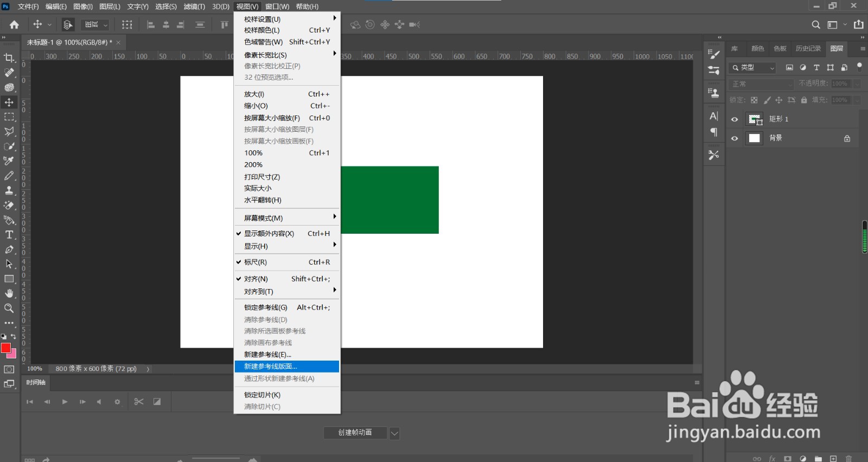Toggle lock all padlock icon

pyautogui.click(x=804, y=100)
